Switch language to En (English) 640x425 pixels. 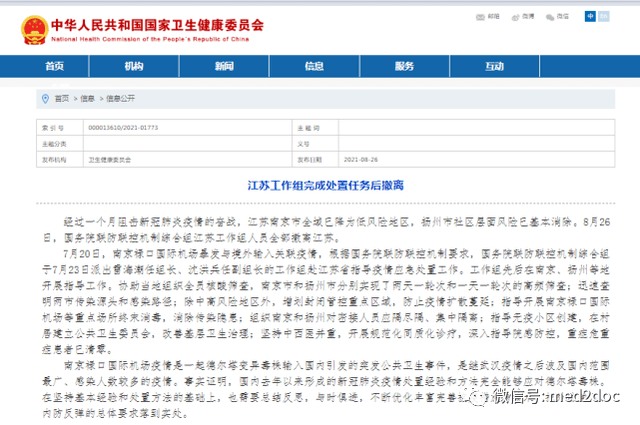(x=604, y=16)
